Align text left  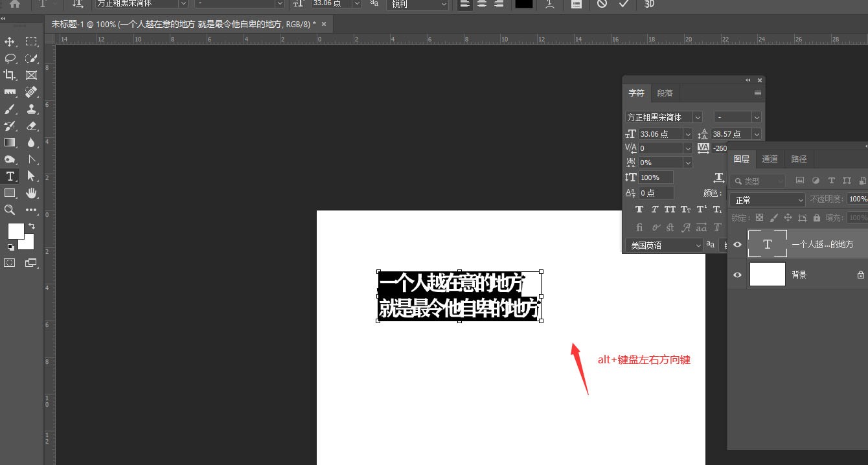click(x=464, y=4)
